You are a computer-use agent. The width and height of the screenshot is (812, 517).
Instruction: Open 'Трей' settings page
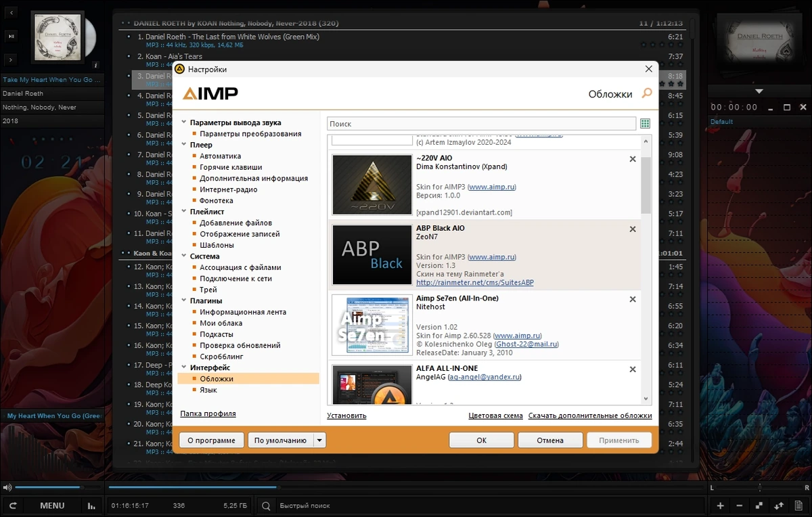click(208, 290)
